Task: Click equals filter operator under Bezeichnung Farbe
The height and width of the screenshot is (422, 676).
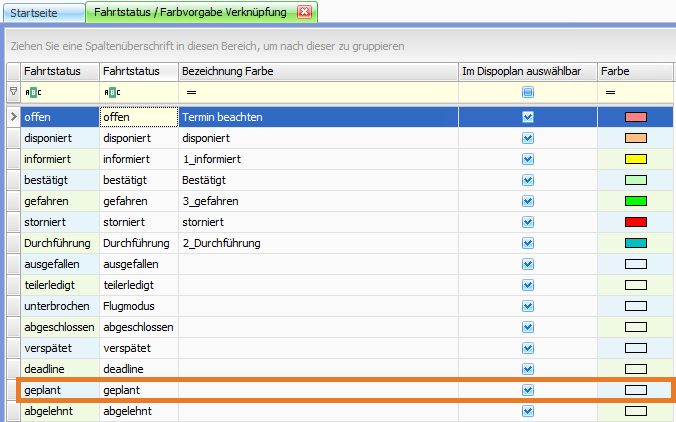Action: tap(190, 92)
